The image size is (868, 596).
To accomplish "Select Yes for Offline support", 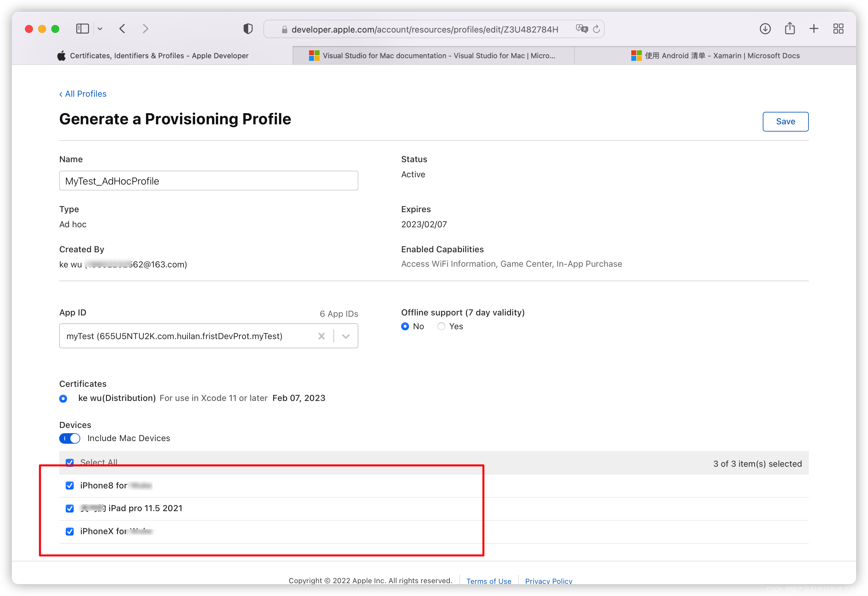I will [441, 327].
